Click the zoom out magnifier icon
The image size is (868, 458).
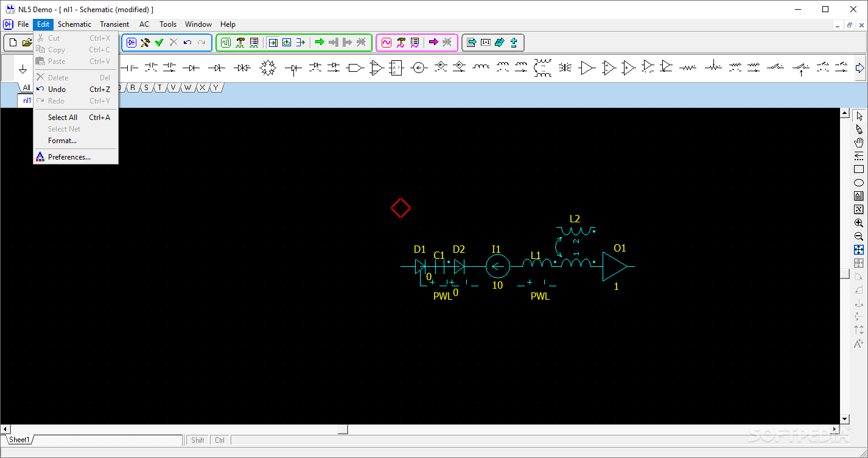point(859,236)
